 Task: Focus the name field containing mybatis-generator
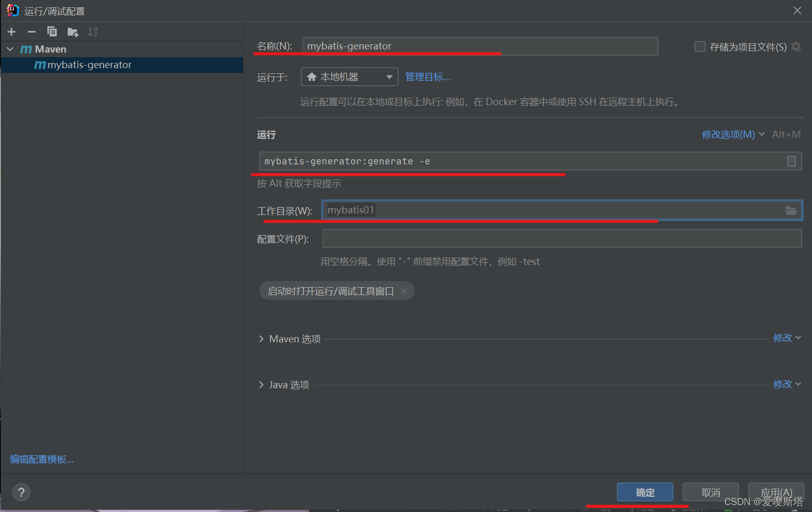point(480,46)
